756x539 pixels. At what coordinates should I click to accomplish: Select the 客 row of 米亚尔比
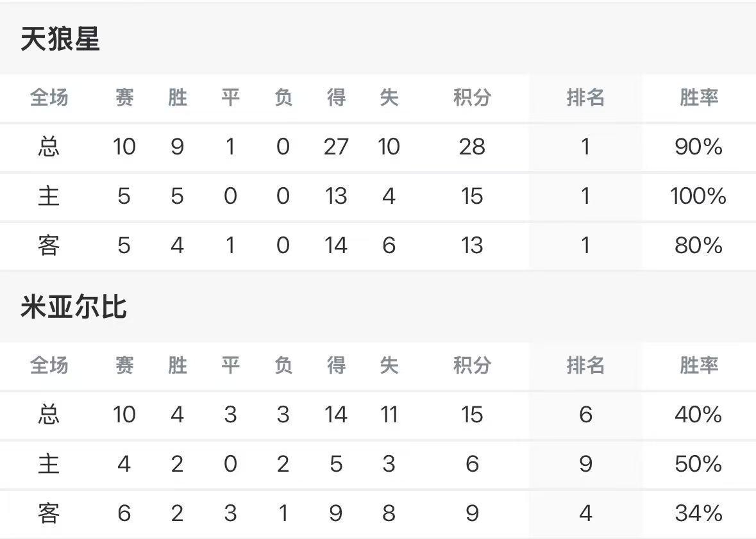tap(378, 513)
